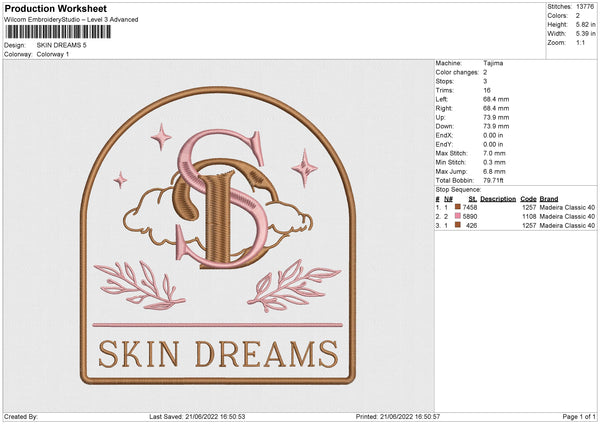The height and width of the screenshot is (424, 600).
Task: Click the Max Jump value 6.8 mm
Action: (x=494, y=171)
